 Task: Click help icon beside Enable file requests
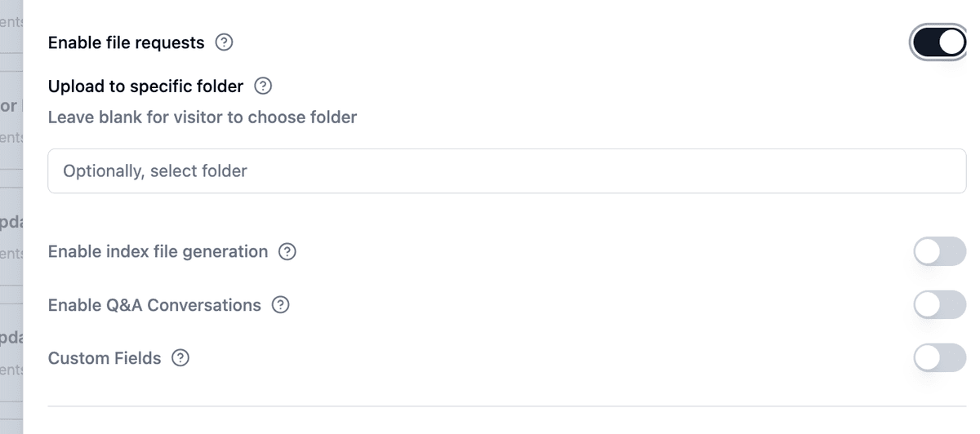click(x=224, y=42)
